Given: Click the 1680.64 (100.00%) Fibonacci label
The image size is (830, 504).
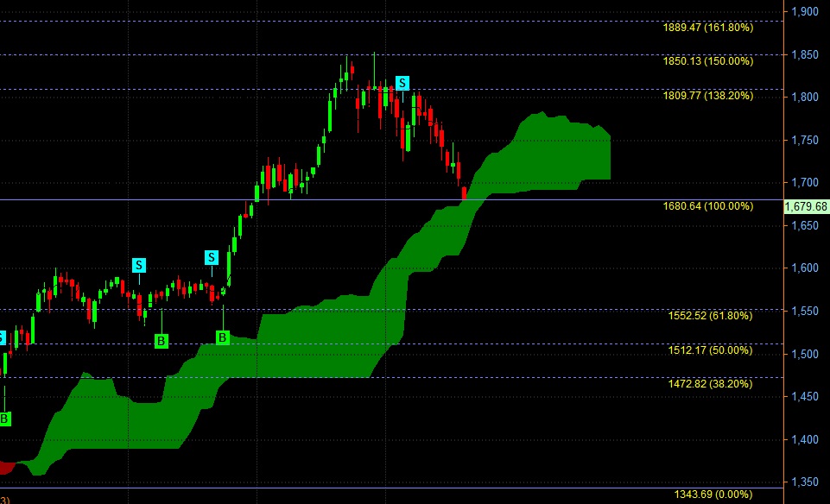Looking at the screenshot, I should point(707,206).
